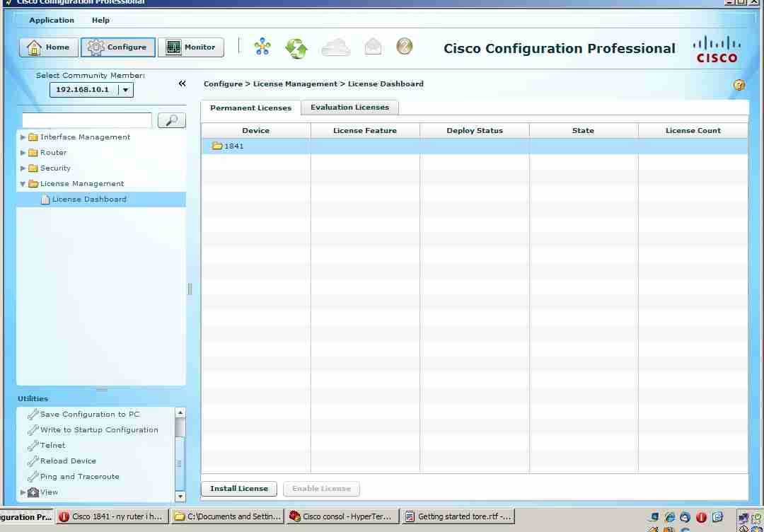Image resolution: width=764 pixels, height=532 pixels.
Task: Click the License Feature column header
Action: point(365,131)
